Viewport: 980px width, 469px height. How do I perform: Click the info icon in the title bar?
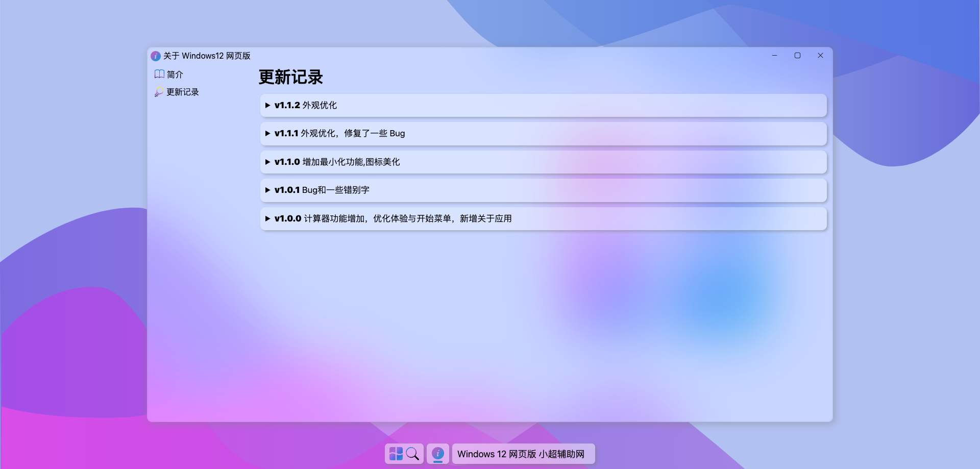156,56
